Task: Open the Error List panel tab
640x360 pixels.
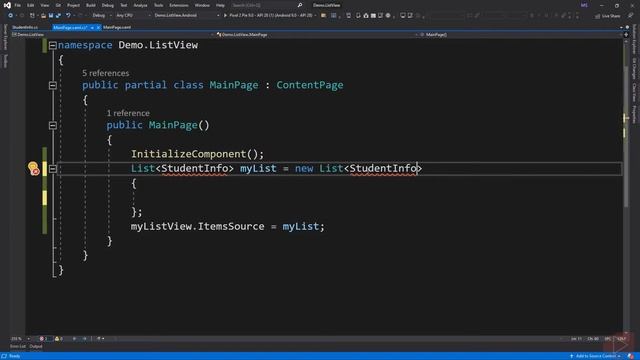Action: point(18,347)
